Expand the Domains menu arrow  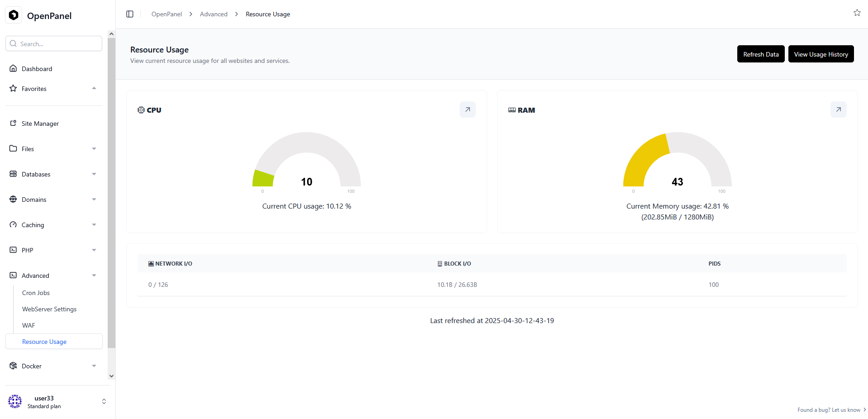(x=94, y=200)
